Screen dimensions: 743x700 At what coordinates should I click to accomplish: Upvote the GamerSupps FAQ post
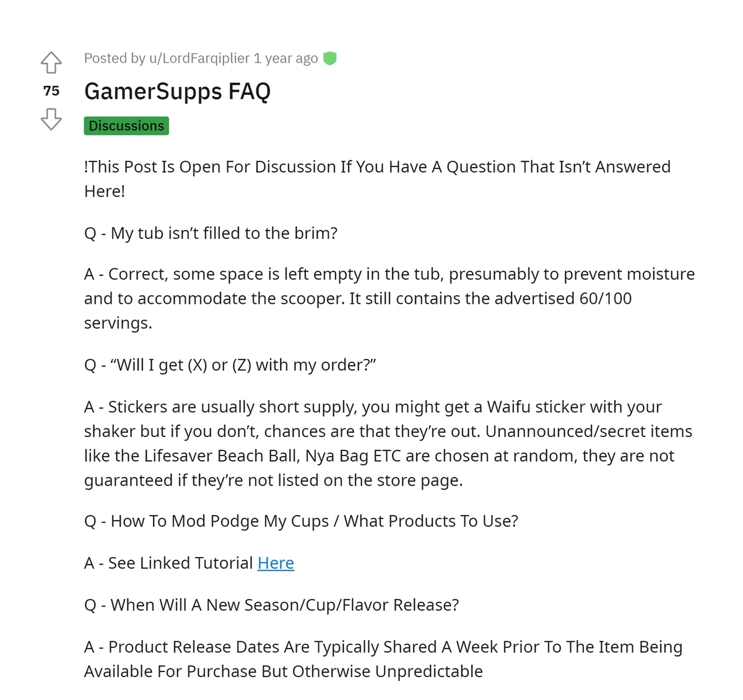(51, 62)
